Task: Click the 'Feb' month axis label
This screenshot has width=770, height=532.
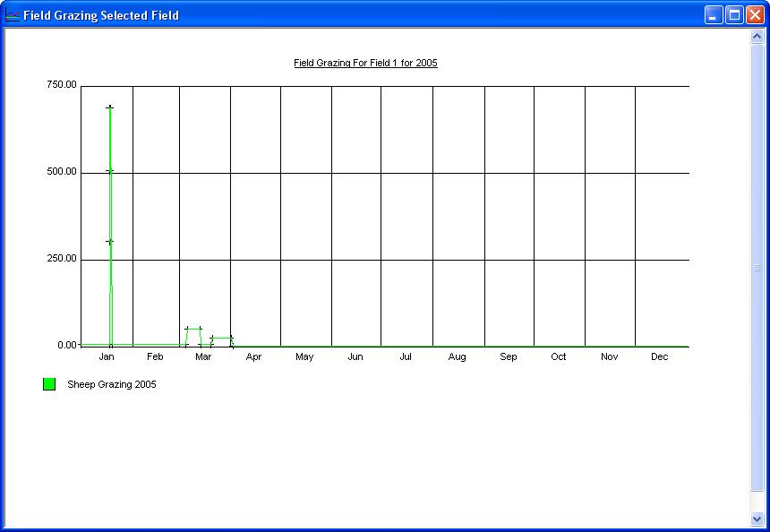Action: pyautogui.click(x=155, y=356)
